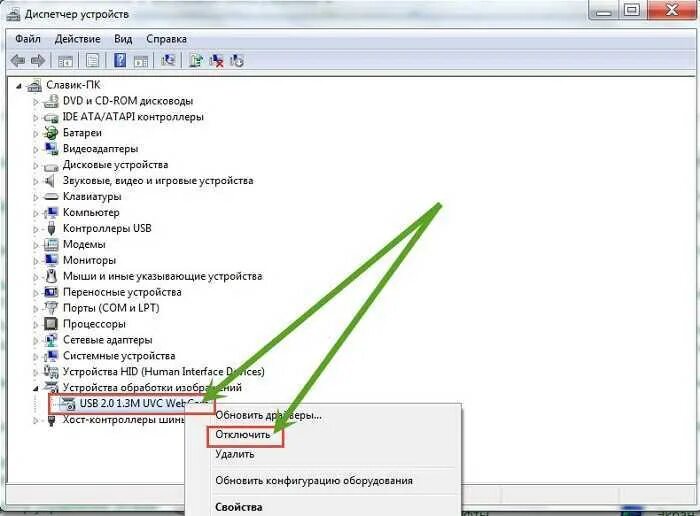Viewport: 700px width, 516px height.
Task: Expand the Видеоадаптеры category arrow
Action: point(36,150)
